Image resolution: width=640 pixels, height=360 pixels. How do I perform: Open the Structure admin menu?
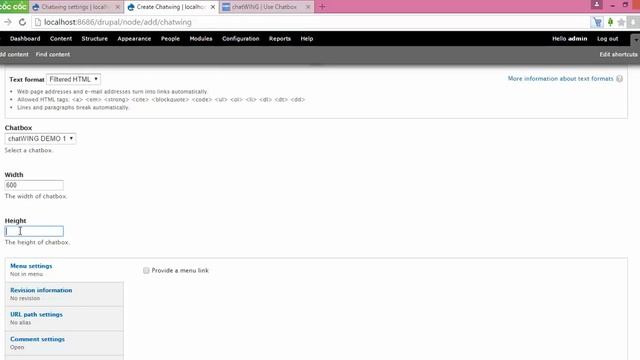pyautogui.click(x=94, y=39)
